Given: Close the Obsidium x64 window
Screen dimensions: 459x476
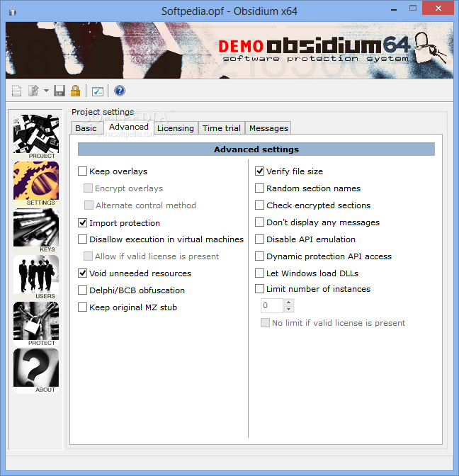Looking at the screenshot, I should pyautogui.click(x=438, y=8).
